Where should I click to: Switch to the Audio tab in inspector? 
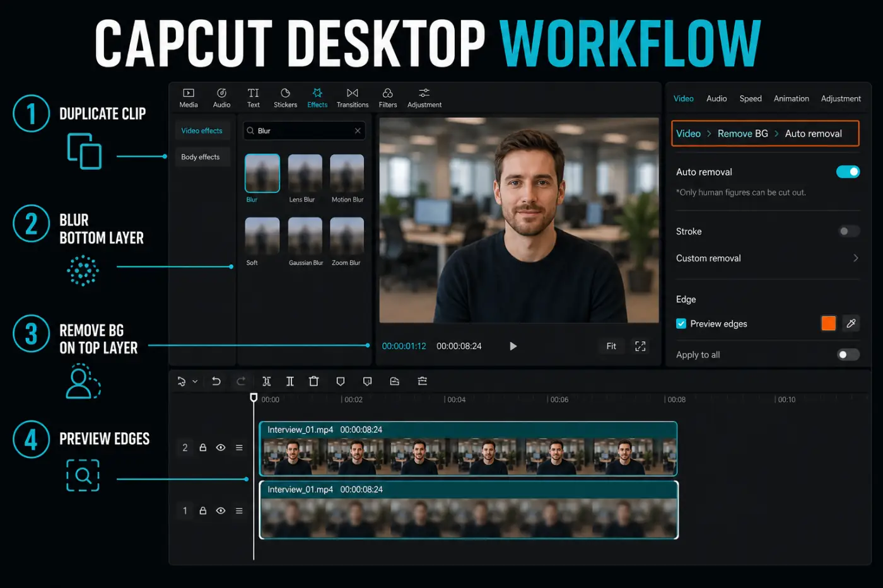pos(716,98)
